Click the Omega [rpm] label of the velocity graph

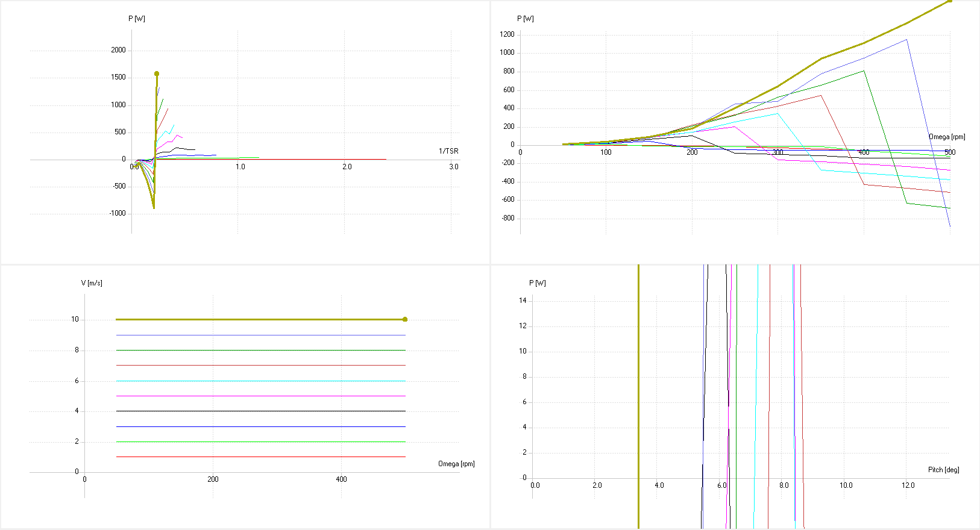click(x=456, y=464)
